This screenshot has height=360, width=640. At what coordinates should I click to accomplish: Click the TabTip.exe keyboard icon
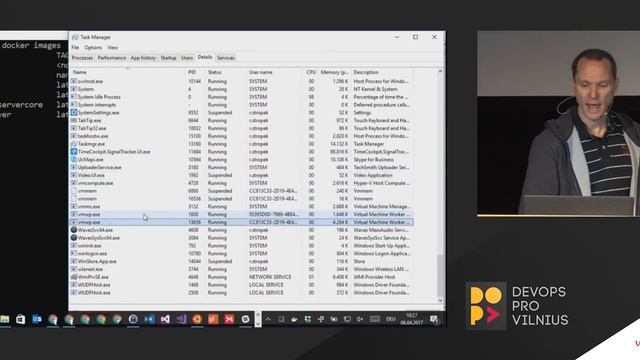coord(74,120)
